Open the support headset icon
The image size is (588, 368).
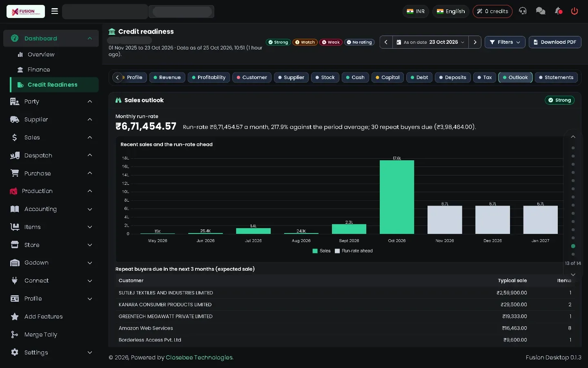coord(523,11)
